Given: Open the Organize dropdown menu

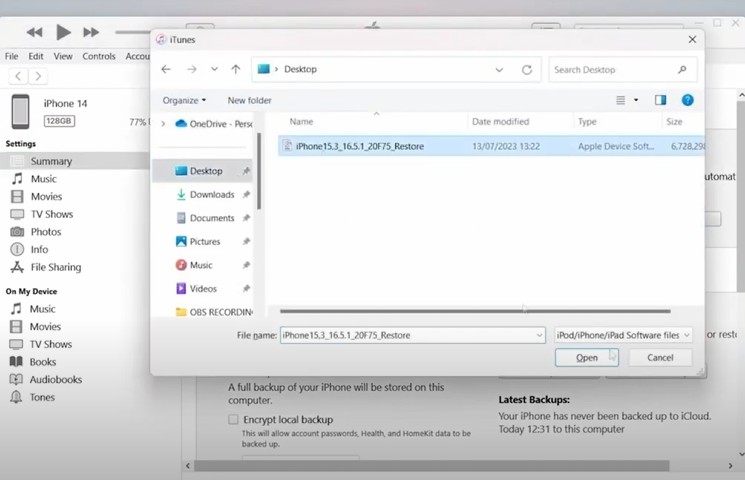Looking at the screenshot, I should coord(184,100).
